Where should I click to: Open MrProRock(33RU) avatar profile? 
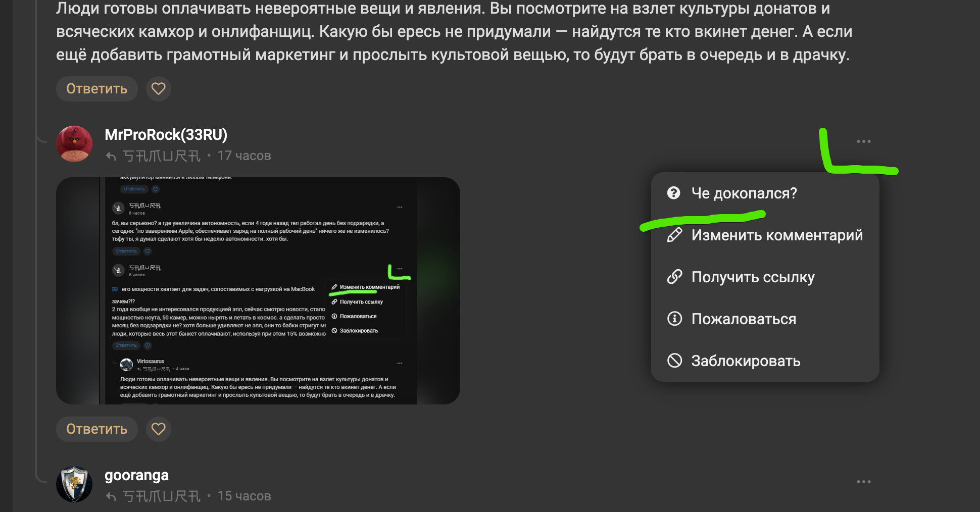coord(74,144)
